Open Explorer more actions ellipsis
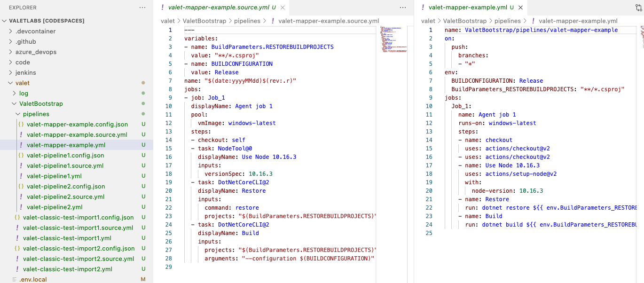 tap(142, 8)
